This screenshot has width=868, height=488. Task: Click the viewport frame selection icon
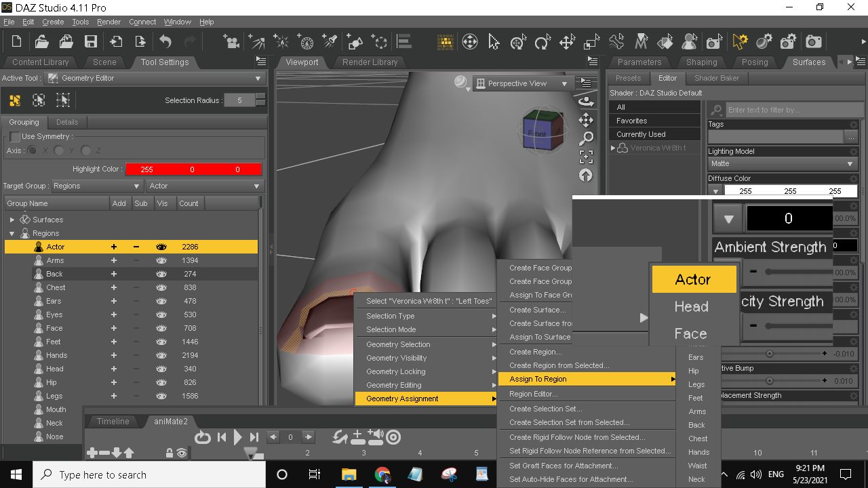(586, 157)
